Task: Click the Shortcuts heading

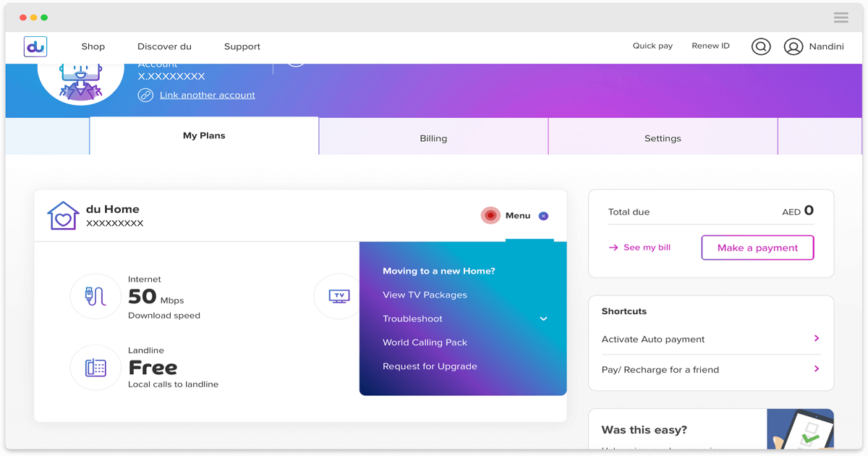Action: [x=624, y=311]
